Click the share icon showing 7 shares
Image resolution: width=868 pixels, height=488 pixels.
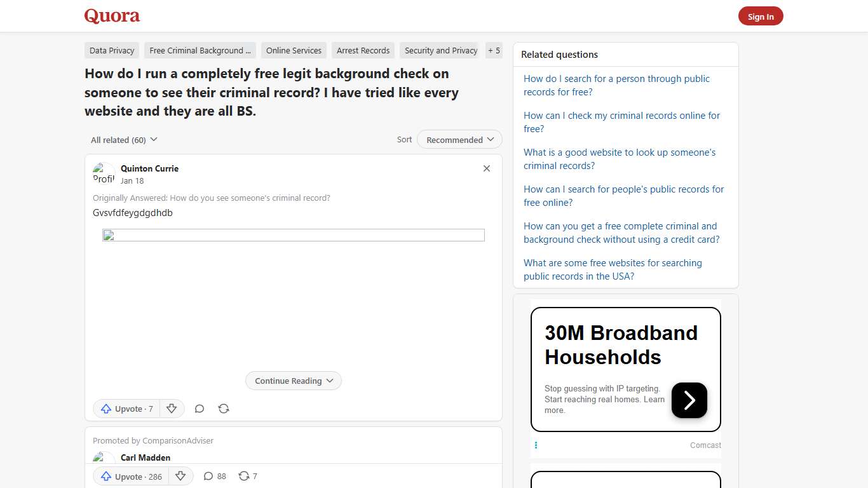point(247,476)
